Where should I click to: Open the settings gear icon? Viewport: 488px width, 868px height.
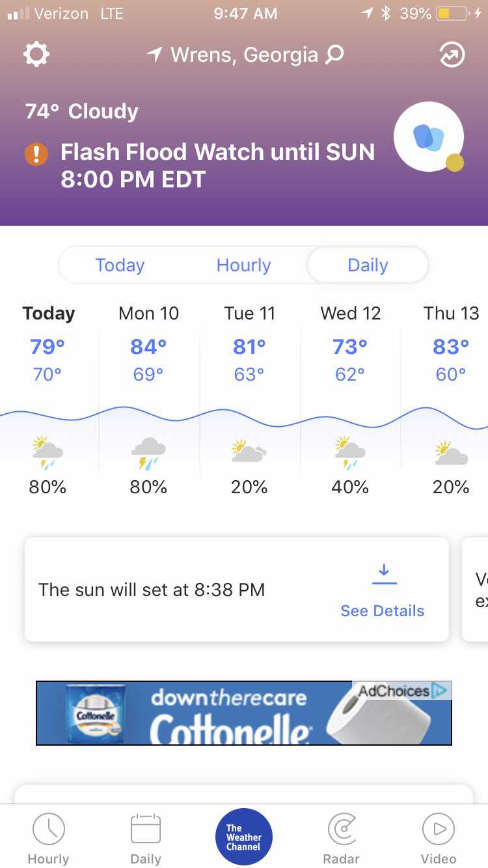click(36, 55)
